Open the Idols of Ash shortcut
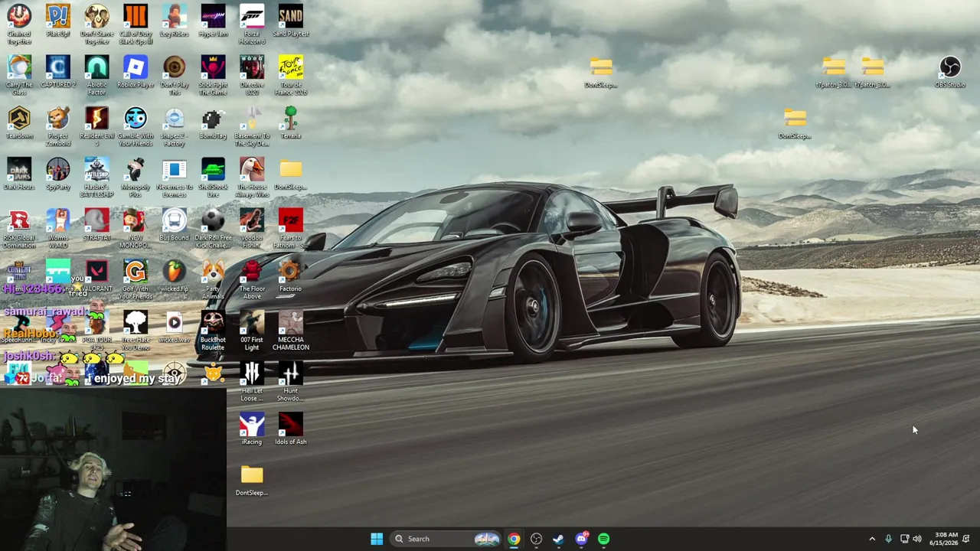 (291, 429)
